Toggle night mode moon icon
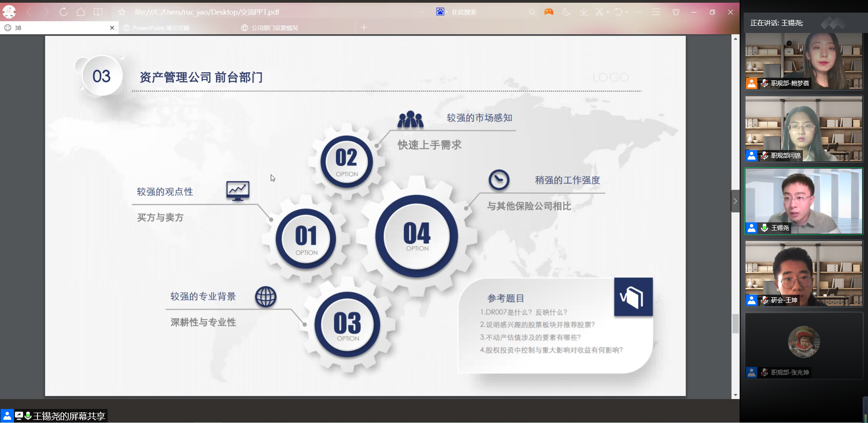 point(566,12)
